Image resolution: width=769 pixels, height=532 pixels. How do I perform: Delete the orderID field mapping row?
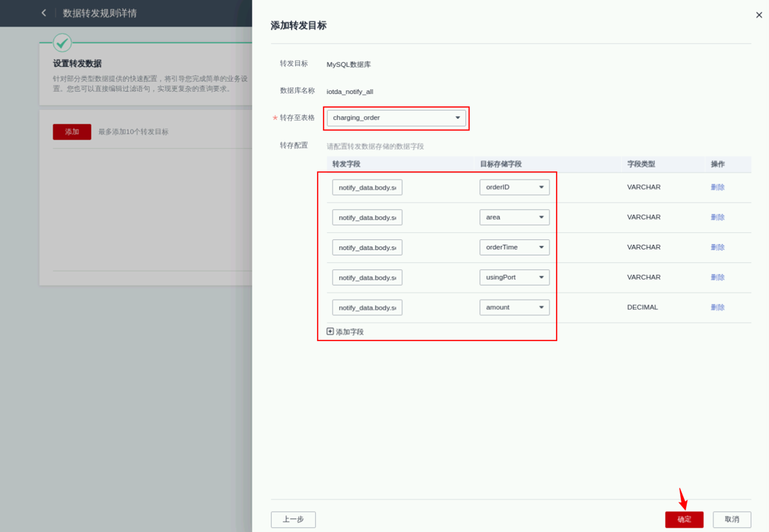[717, 187]
